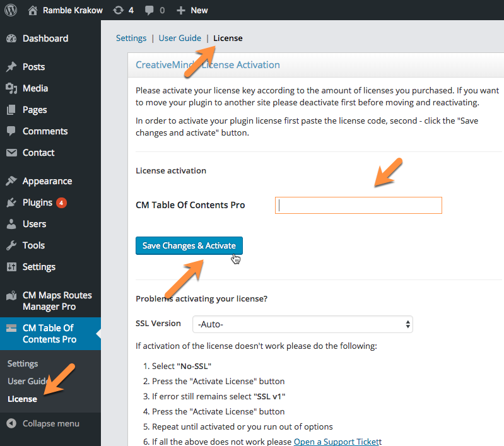Viewport: 504px width, 446px height.
Task: Click the Settings sliders icon in sidebar
Action: [11, 267]
